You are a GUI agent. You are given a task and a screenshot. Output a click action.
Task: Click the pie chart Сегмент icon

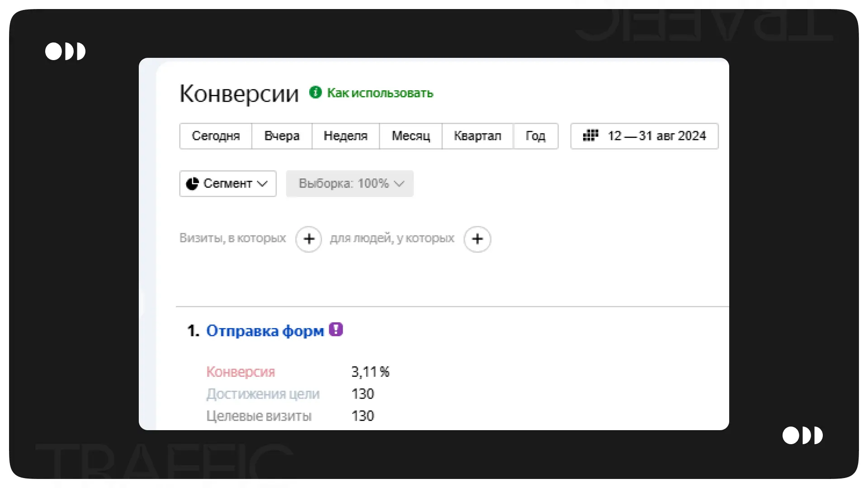point(193,183)
